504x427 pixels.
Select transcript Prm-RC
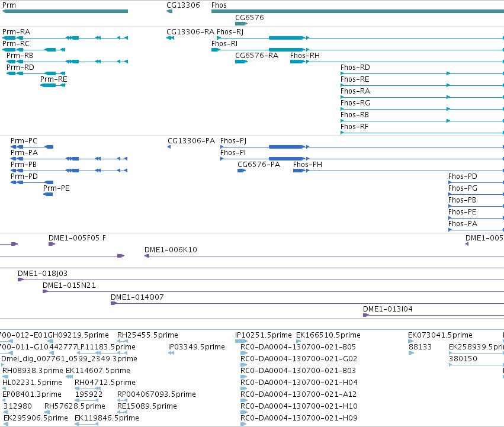tap(34, 50)
